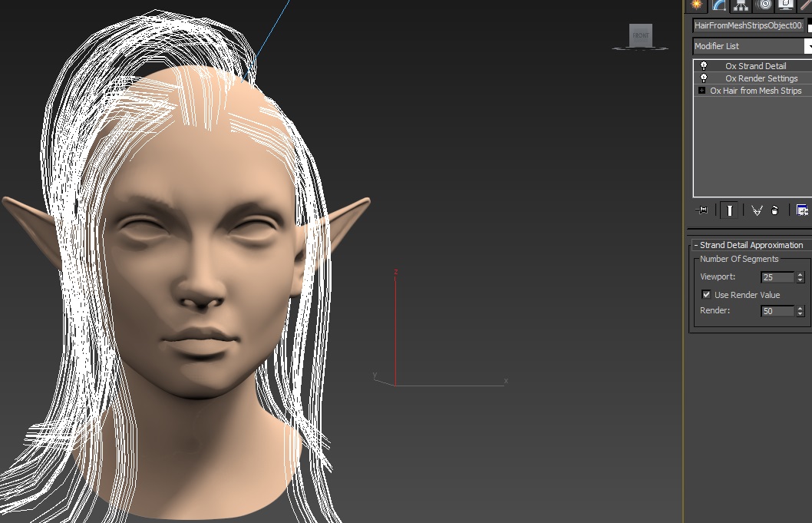812x523 pixels.
Task: Toggle lightbulb for Ox Strand Detail modifier
Action: 704,66
